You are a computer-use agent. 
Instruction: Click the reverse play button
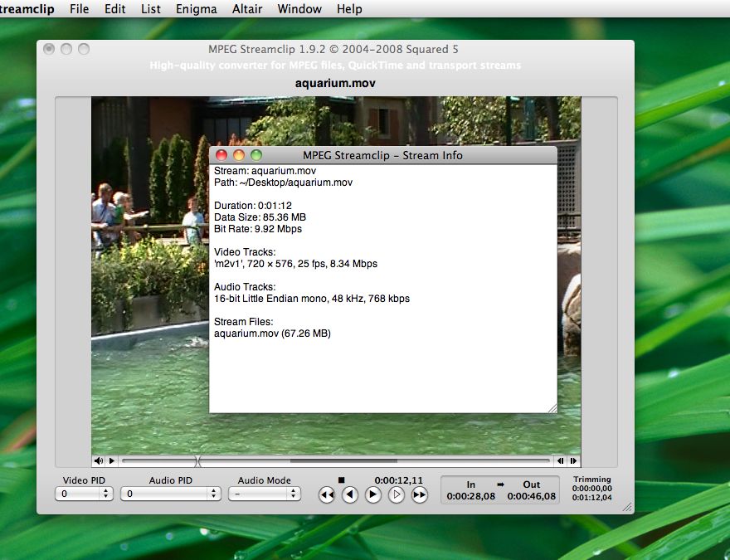[349, 494]
